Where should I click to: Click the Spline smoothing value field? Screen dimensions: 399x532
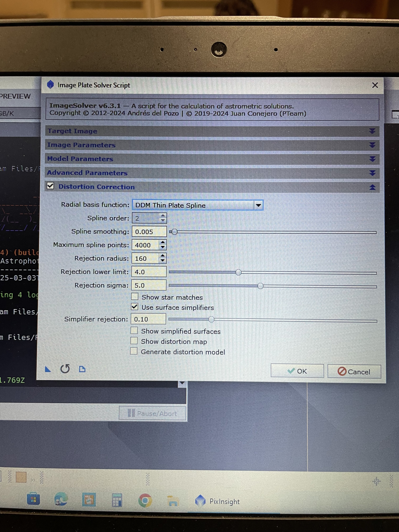[x=149, y=232]
